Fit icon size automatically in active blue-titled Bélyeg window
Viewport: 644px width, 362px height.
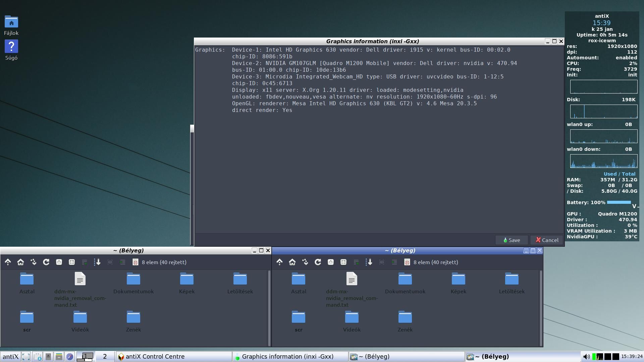point(343,262)
